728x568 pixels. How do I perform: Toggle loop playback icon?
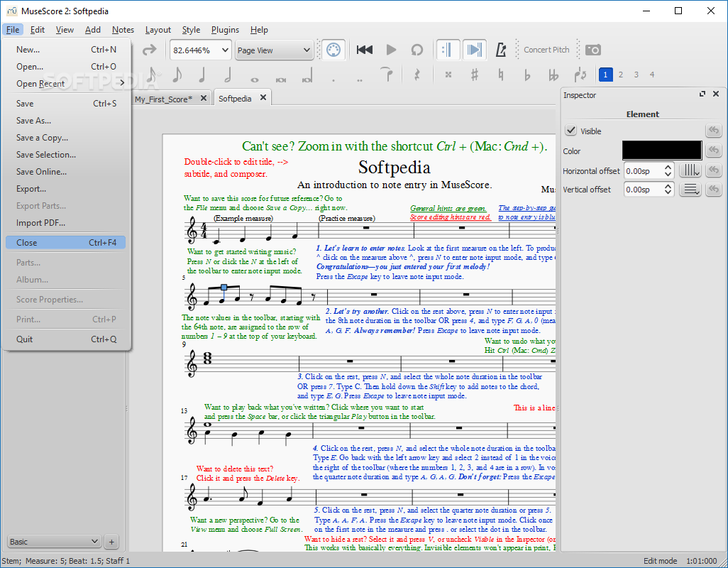(417, 50)
